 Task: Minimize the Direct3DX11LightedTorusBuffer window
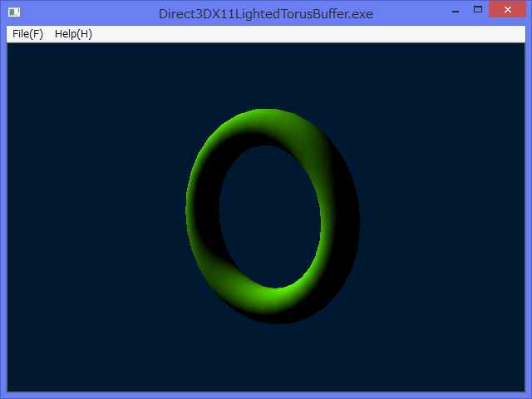(x=456, y=10)
